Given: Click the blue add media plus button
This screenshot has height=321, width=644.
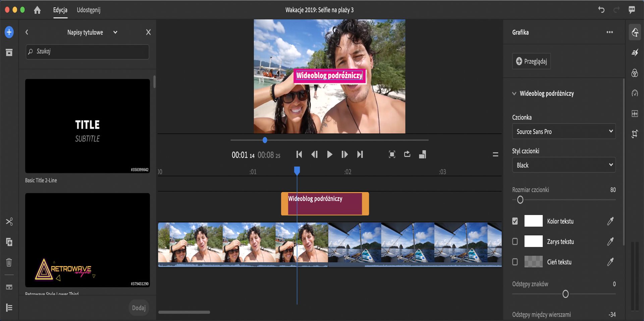Looking at the screenshot, I should coord(9,32).
